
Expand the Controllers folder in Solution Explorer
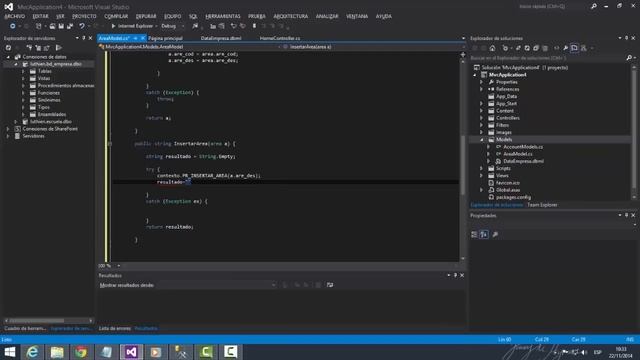[x=482, y=118]
